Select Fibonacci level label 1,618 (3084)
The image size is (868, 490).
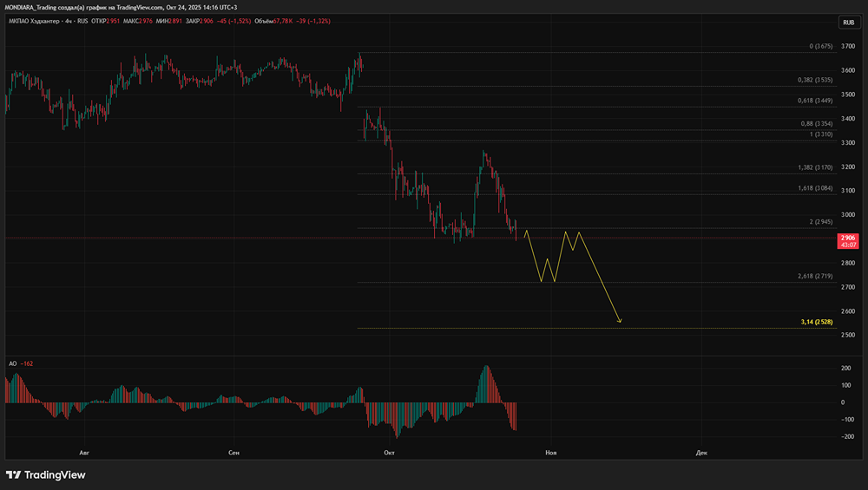pos(815,188)
